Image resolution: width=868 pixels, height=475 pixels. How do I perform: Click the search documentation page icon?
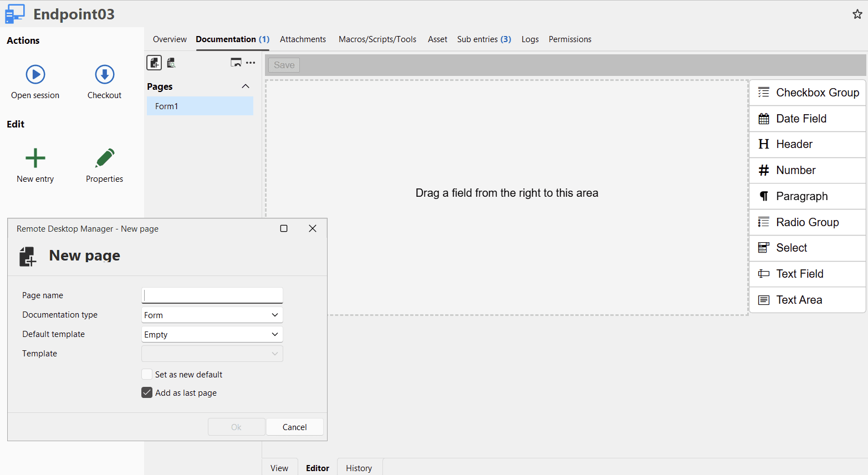tap(171, 63)
